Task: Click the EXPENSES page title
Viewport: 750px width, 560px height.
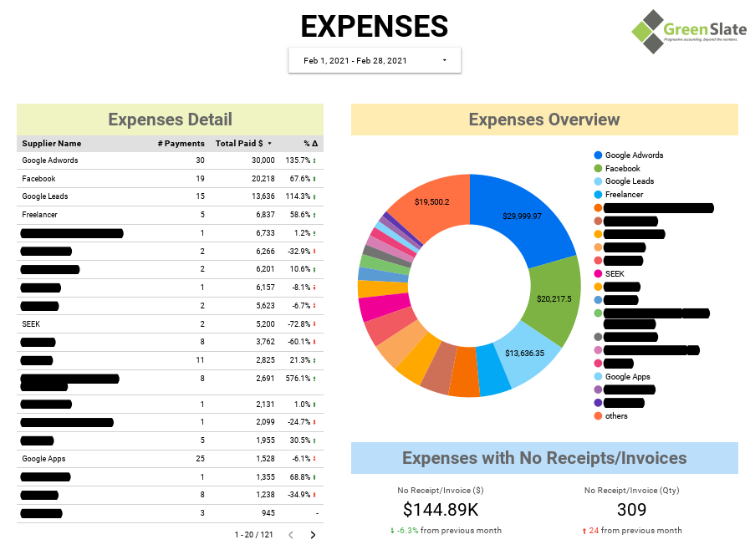Action: (375, 26)
